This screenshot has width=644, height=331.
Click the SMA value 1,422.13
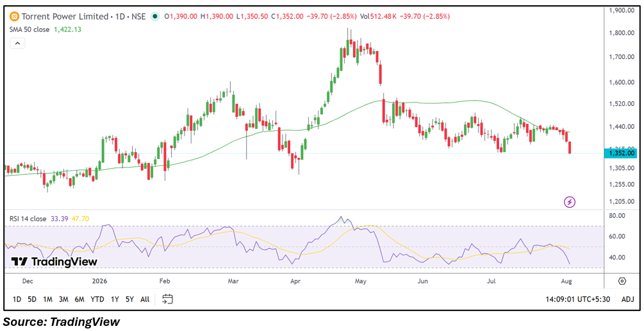coord(67,30)
